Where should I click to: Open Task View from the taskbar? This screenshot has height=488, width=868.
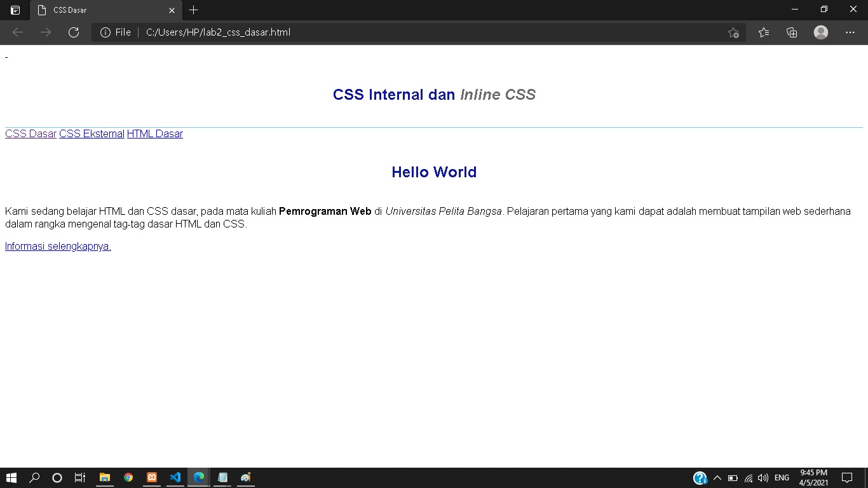pyautogui.click(x=79, y=477)
